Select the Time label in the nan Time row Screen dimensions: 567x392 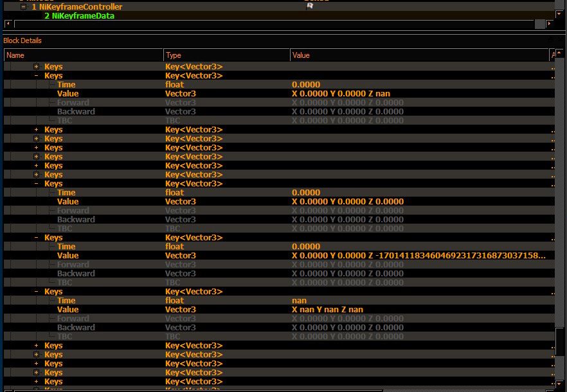click(x=66, y=300)
